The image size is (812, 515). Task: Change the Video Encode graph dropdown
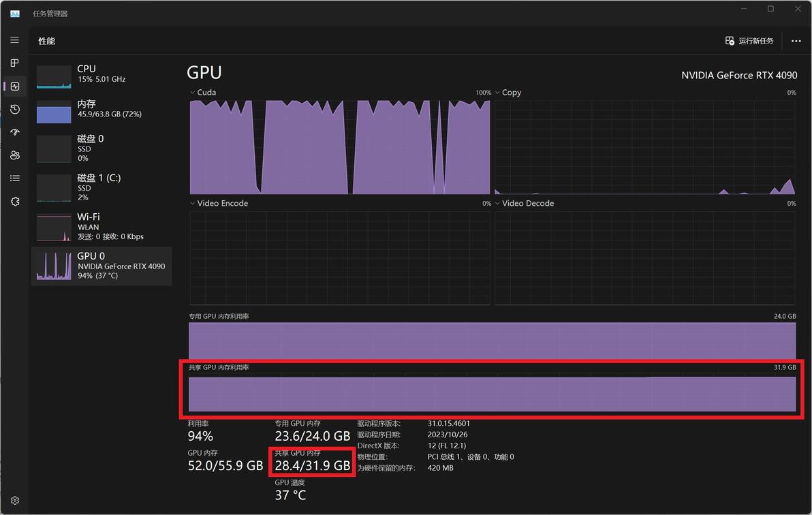[219, 203]
